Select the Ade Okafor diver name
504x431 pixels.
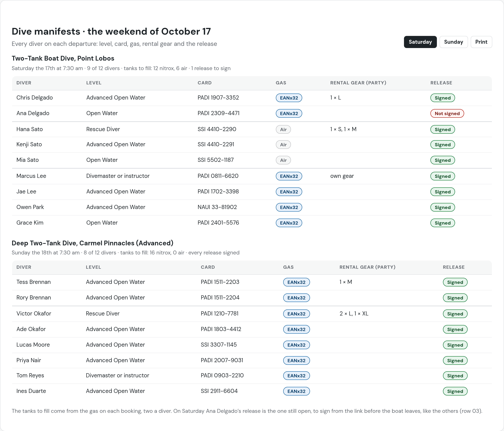click(31, 329)
